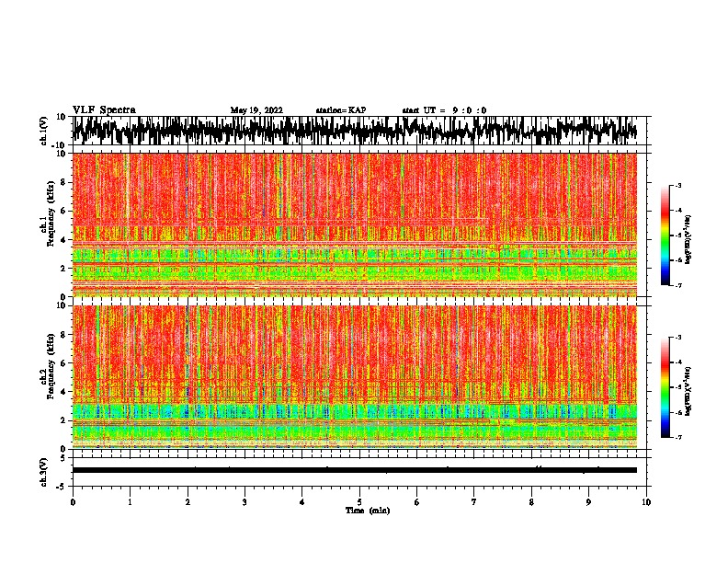Click the 'VLF Spectra' plot title
Screen dimensions: 728x563
(x=104, y=110)
